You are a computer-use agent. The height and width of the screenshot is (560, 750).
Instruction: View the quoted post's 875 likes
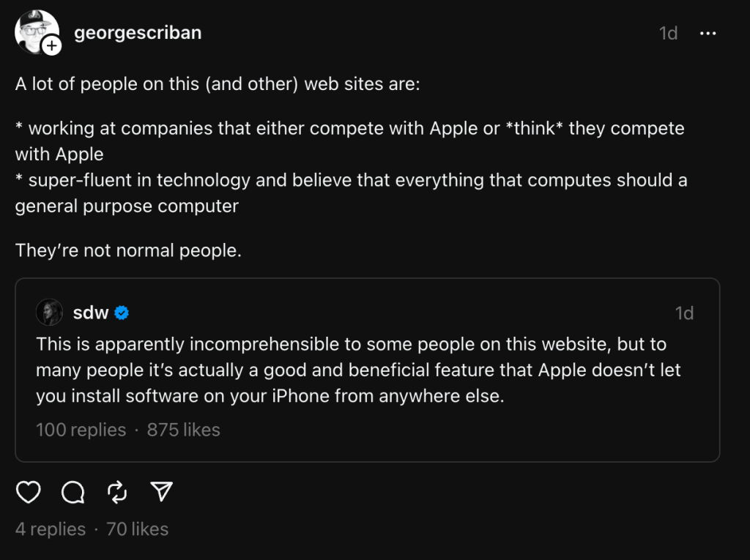(x=183, y=430)
